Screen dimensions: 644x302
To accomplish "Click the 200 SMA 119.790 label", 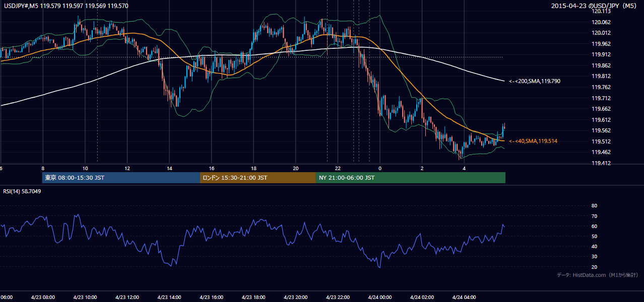I will tap(535, 81).
